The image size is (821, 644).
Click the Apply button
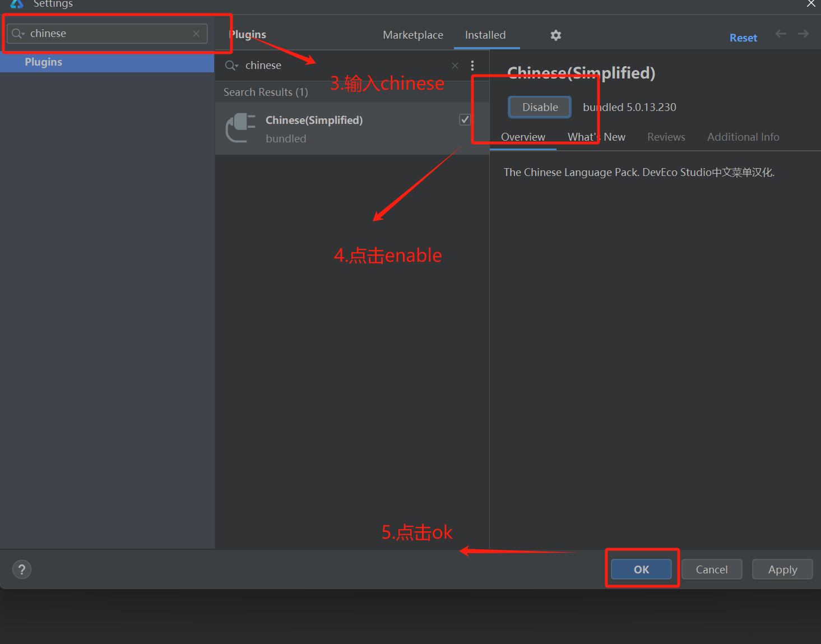[782, 569]
